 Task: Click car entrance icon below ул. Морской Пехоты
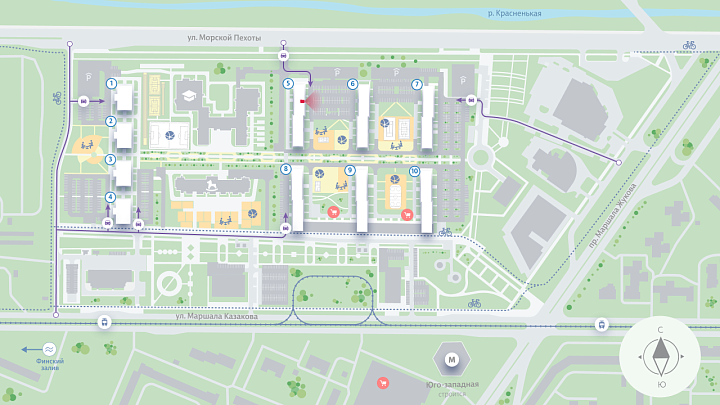pos(286,56)
